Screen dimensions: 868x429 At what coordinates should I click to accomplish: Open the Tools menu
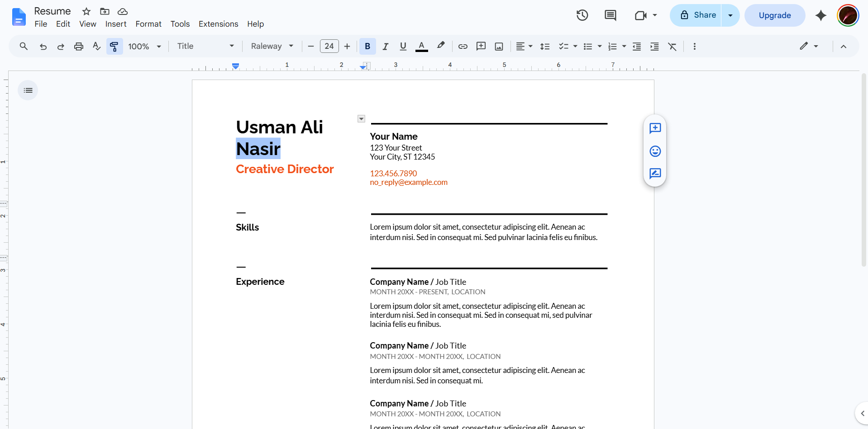180,24
